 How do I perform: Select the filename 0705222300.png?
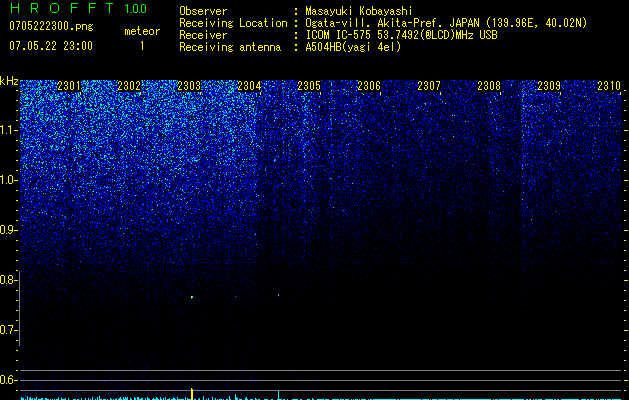point(51,26)
